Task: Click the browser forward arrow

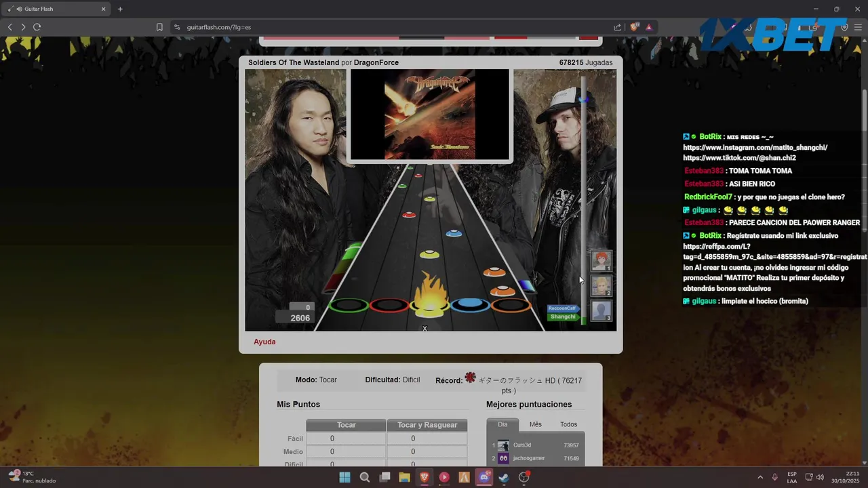Action: (23, 27)
